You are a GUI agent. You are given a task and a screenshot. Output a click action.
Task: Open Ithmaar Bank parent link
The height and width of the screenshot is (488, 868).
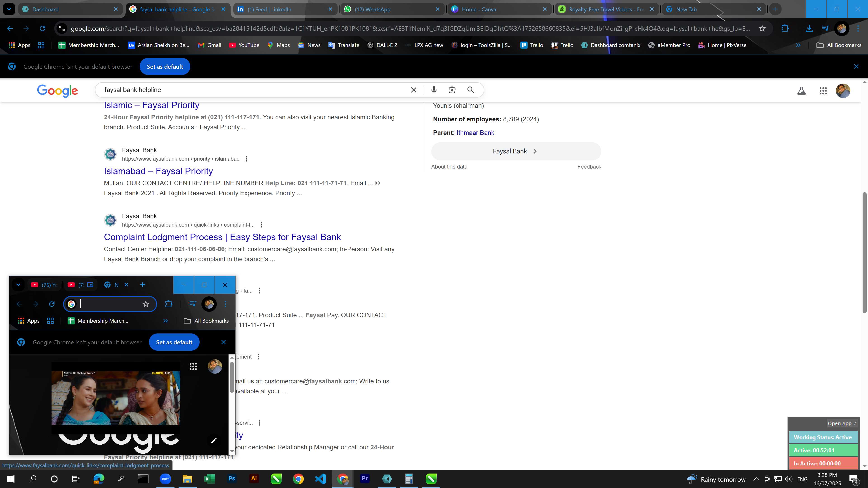coord(475,133)
